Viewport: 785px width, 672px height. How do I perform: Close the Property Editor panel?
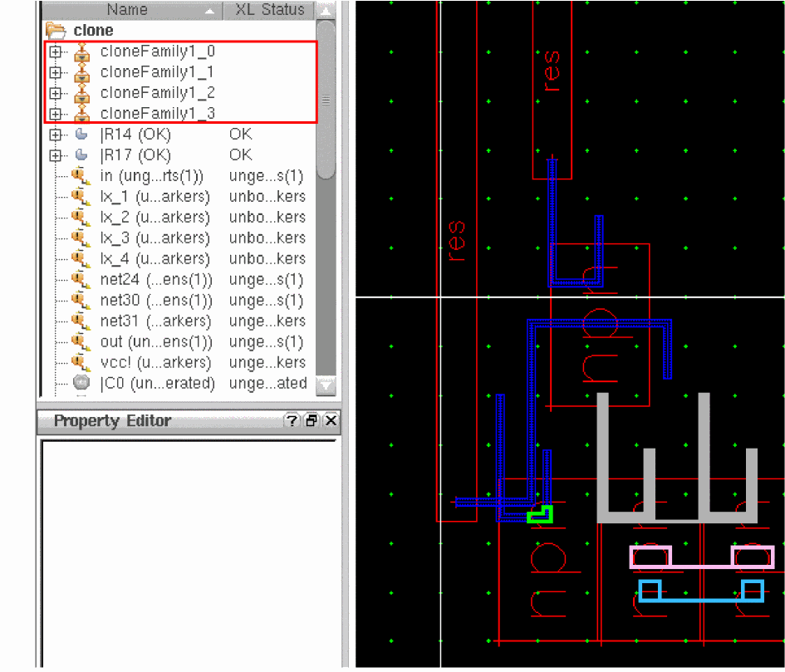(x=331, y=421)
